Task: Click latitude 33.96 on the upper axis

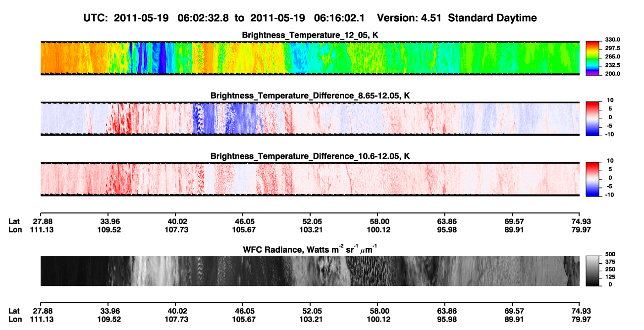Action: tap(110, 221)
